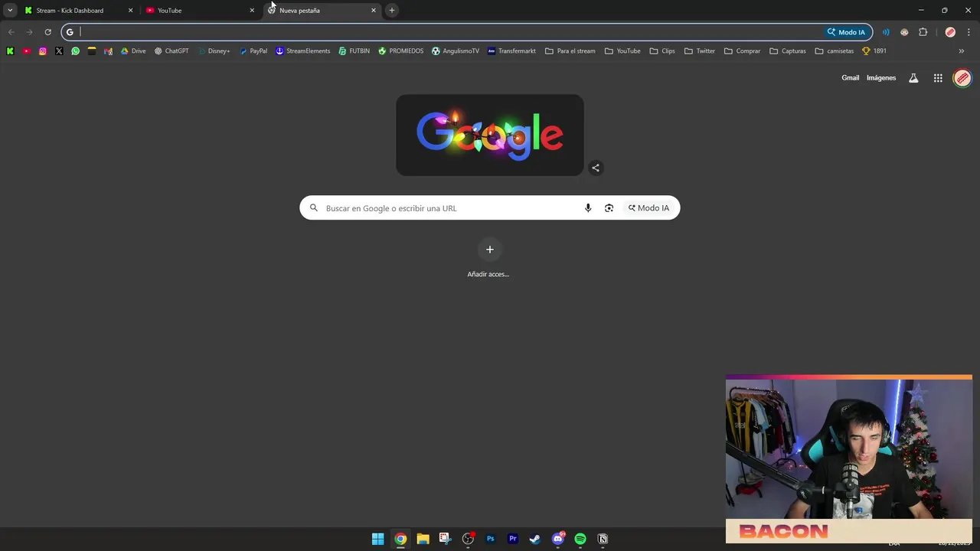Open the Gmail icon bookmark in bookmarks bar
Viewport: 980px width, 551px height.
(x=108, y=51)
